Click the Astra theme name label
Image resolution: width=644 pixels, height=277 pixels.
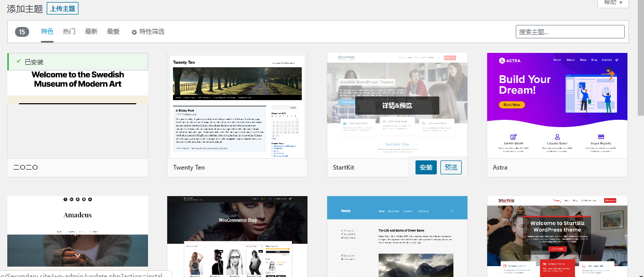point(500,168)
